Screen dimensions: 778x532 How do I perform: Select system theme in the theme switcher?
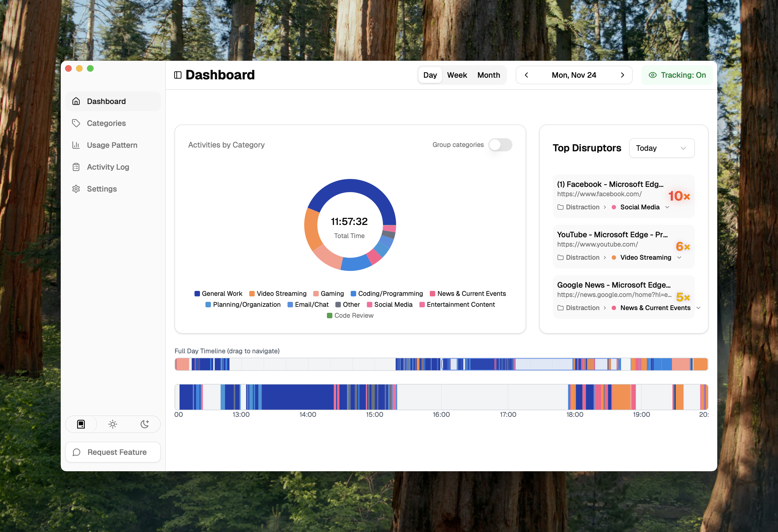pos(81,424)
